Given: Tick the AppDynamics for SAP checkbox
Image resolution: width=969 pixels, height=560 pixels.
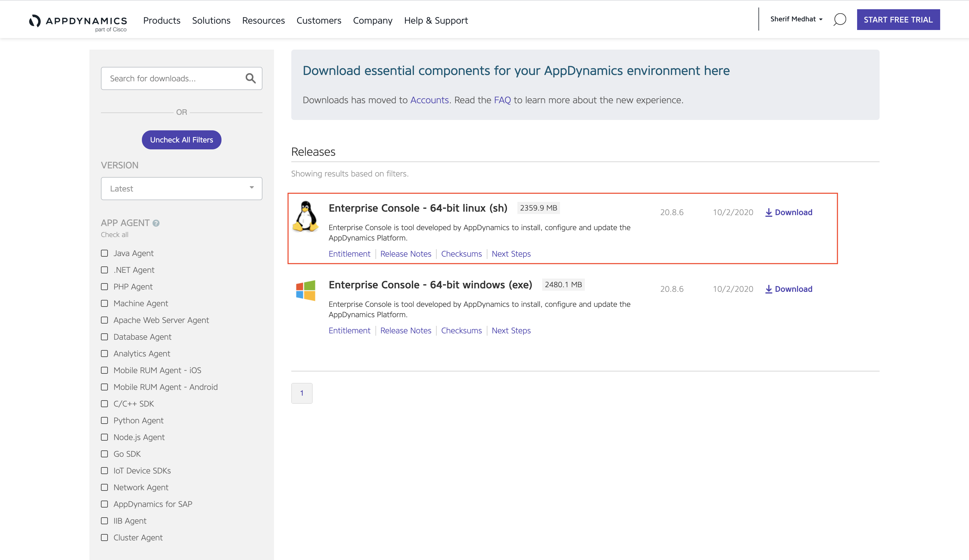Looking at the screenshot, I should (104, 504).
